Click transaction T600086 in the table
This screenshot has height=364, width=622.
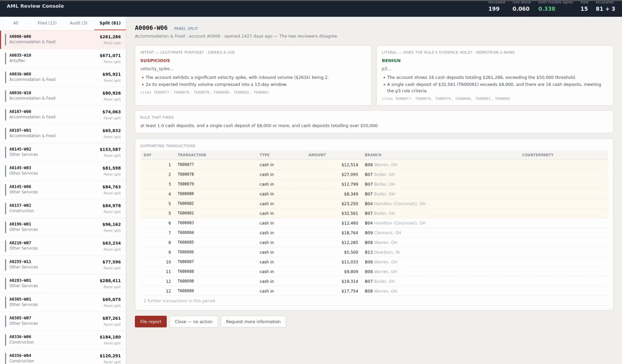click(x=374, y=252)
